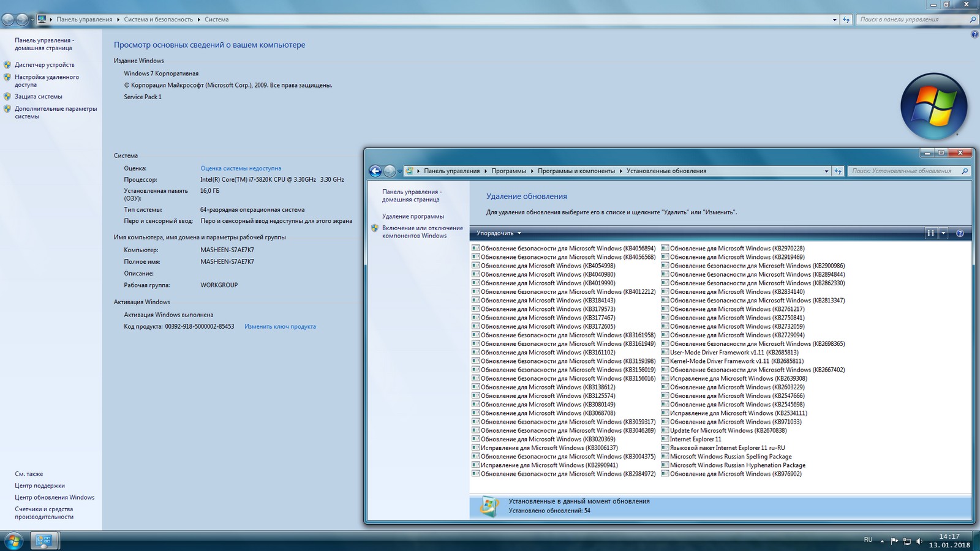Expand the arrow after Программы и компоненты breadcrumb
Viewport: 980px width, 551px height.
tap(620, 171)
